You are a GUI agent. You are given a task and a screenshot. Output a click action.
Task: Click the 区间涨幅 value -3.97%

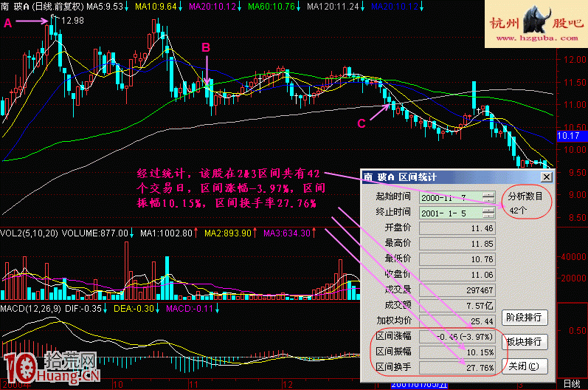pos(457,337)
